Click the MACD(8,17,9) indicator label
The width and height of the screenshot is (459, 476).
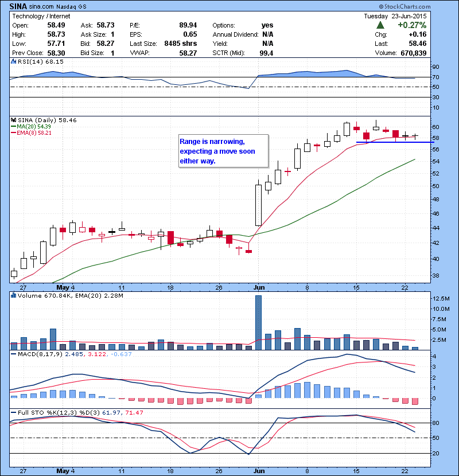(x=40, y=354)
